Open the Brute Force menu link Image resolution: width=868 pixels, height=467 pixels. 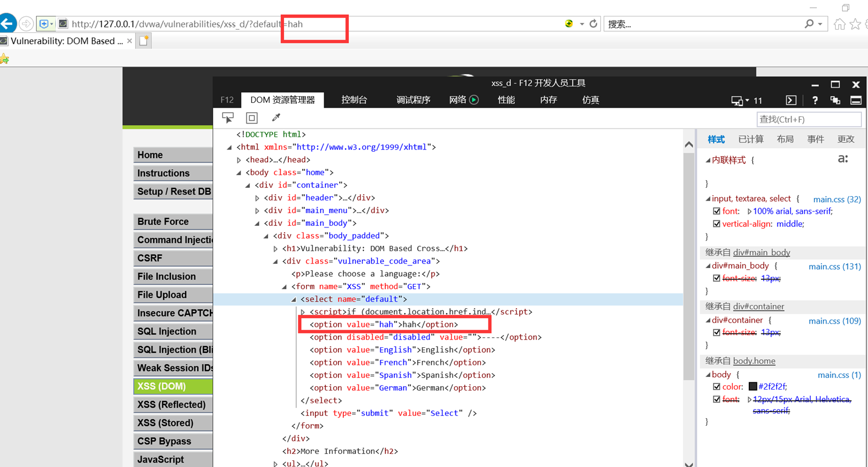click(x=173, y=221)
